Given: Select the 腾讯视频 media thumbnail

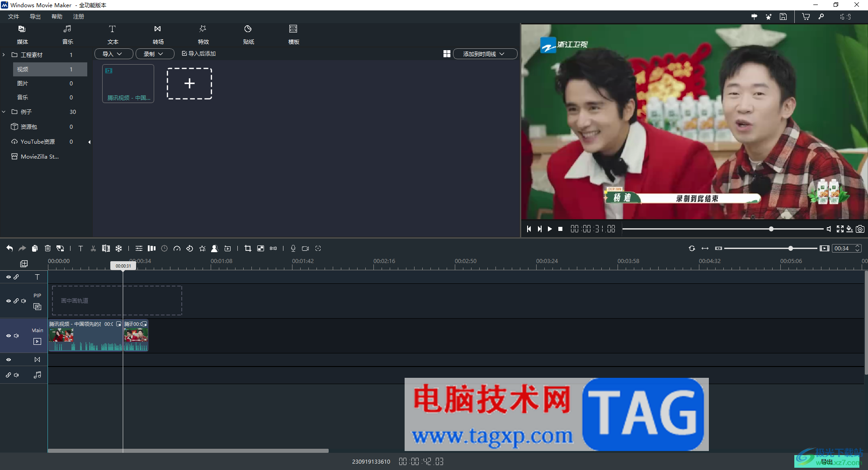Looking at the screenshot, I should click(128, 84).
